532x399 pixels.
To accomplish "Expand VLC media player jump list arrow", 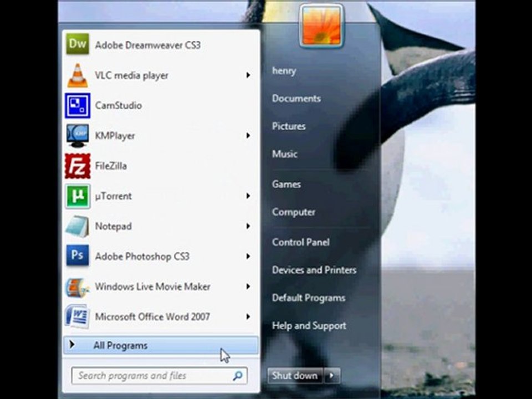I will click(x=248, y=75).
